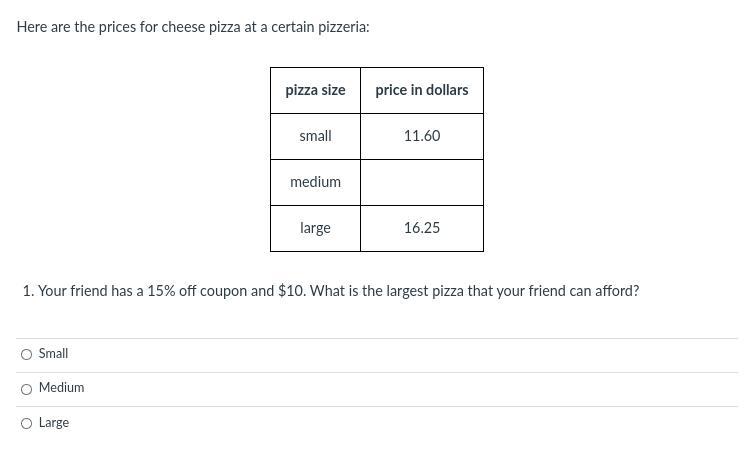
Task: Click the 'pizza size' table header
Action: (x=315, y=90)
